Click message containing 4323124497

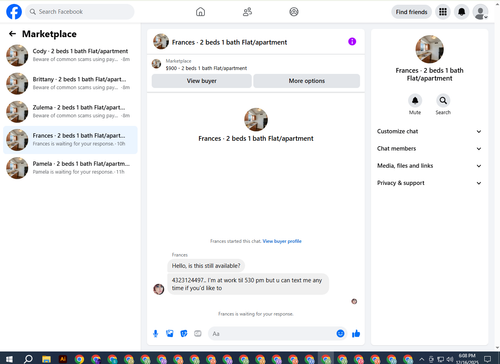click(x=248, y=284)
